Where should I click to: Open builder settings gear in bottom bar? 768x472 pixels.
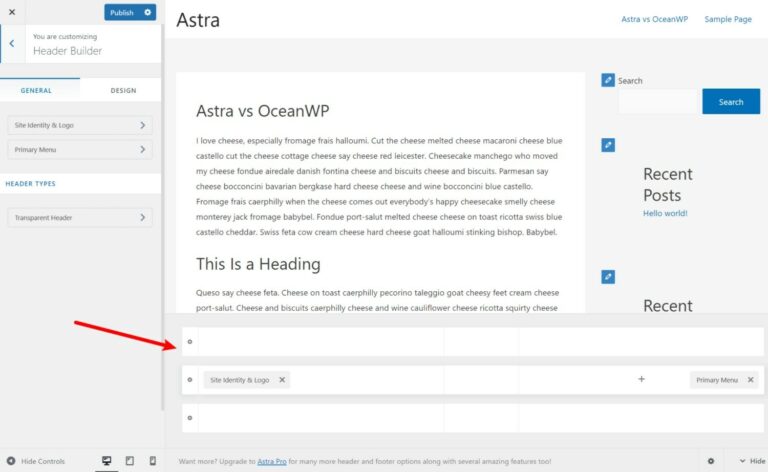pos(711,461)
